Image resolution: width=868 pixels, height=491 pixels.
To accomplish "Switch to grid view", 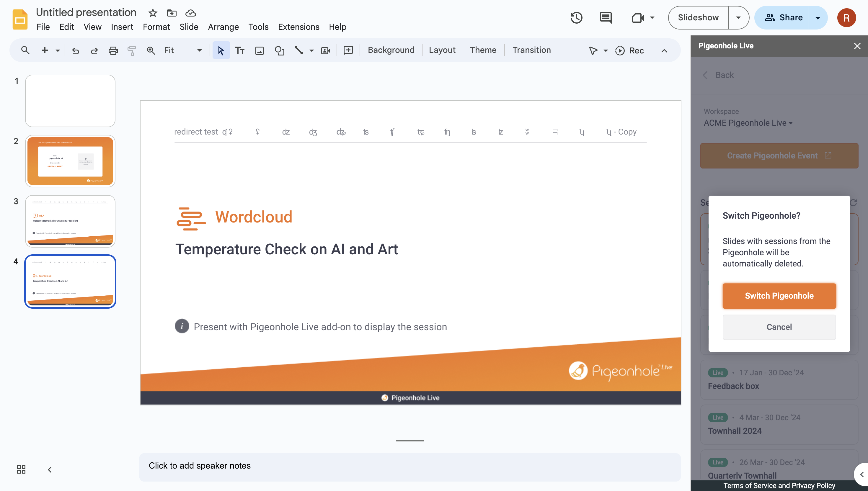I will coord(21,469).
